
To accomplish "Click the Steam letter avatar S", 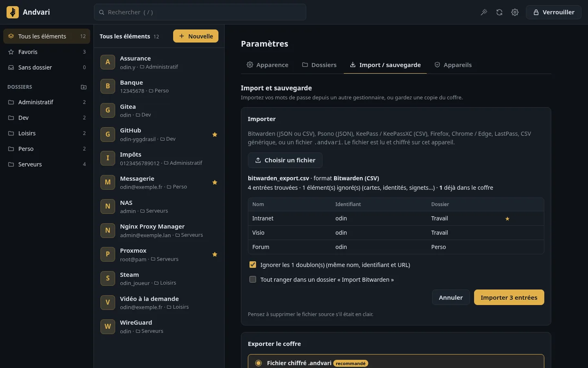I will (x=108, y=278).
